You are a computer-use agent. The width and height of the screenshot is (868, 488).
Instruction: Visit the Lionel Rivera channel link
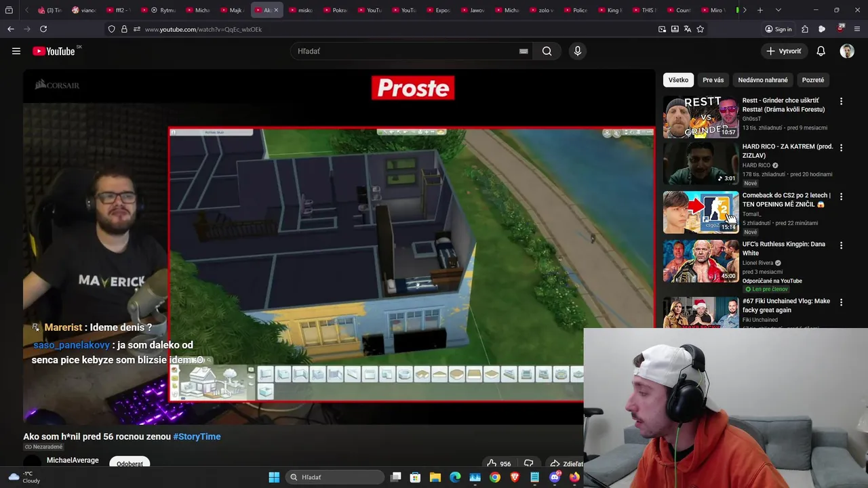pos(758,263)
